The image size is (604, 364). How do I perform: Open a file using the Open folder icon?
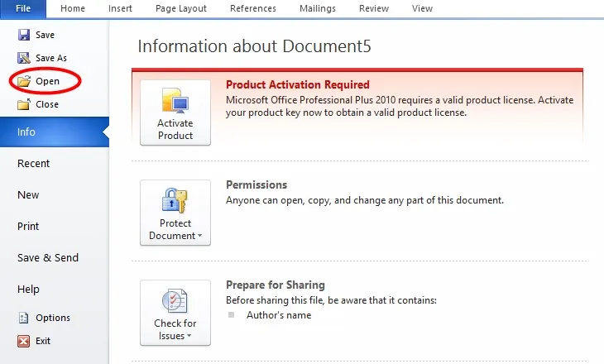click(24, 81)
